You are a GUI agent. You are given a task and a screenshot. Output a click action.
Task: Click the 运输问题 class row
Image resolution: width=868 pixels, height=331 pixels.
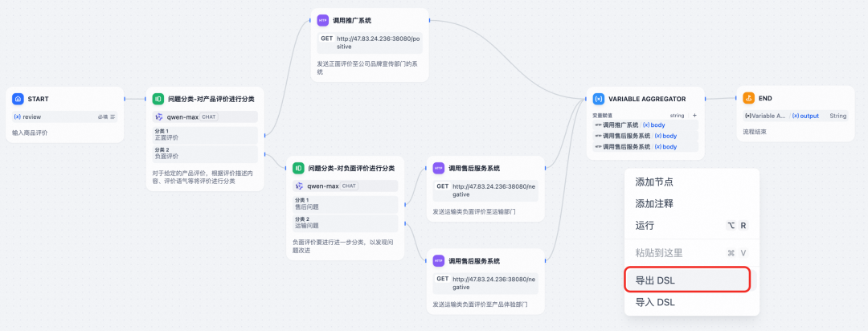345,223
